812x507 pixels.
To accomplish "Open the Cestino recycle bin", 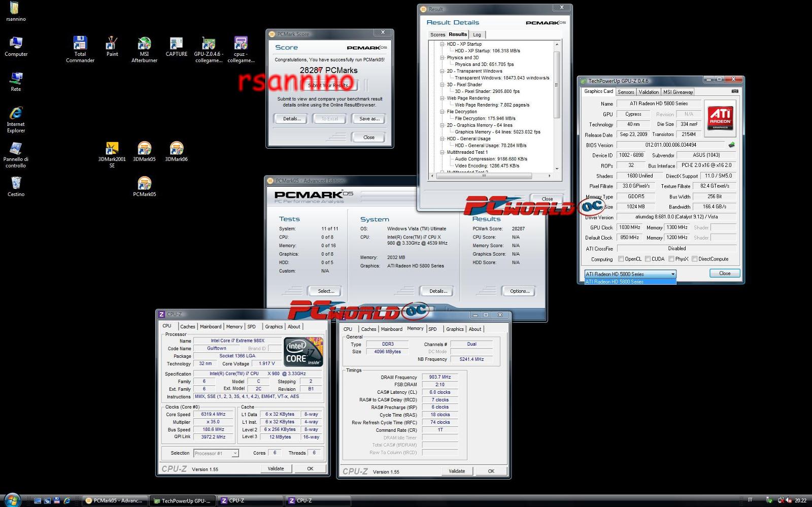I will 16,187.
